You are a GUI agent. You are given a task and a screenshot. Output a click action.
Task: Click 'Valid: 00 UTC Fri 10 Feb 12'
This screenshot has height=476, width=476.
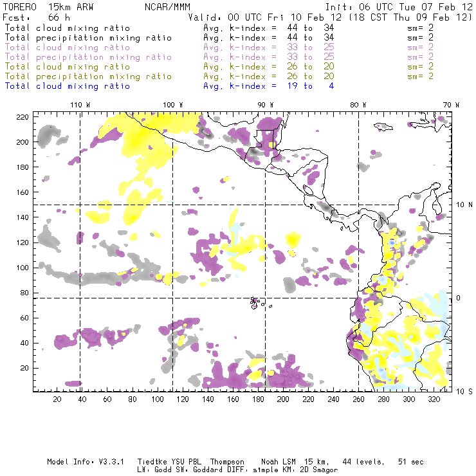click(265, 17)
